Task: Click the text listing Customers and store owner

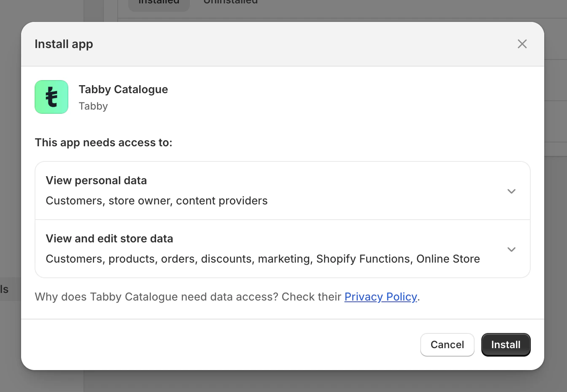Action: coord(157,201)
